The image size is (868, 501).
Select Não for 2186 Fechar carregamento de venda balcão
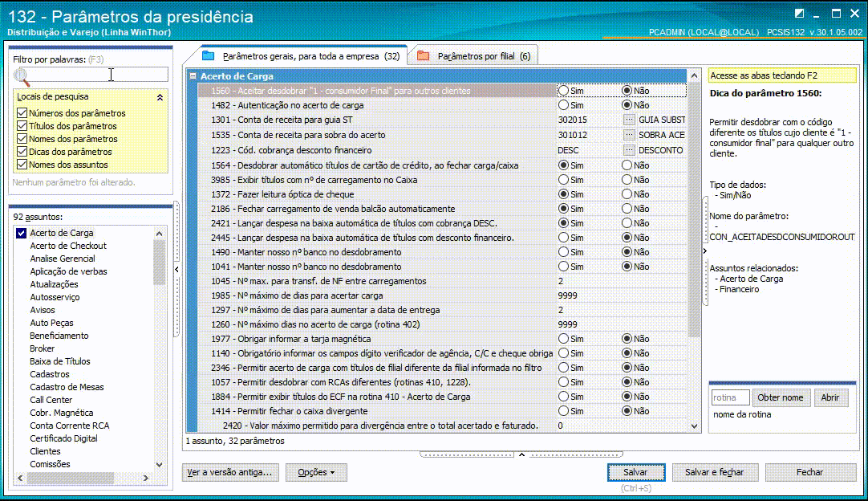point(627,209)
